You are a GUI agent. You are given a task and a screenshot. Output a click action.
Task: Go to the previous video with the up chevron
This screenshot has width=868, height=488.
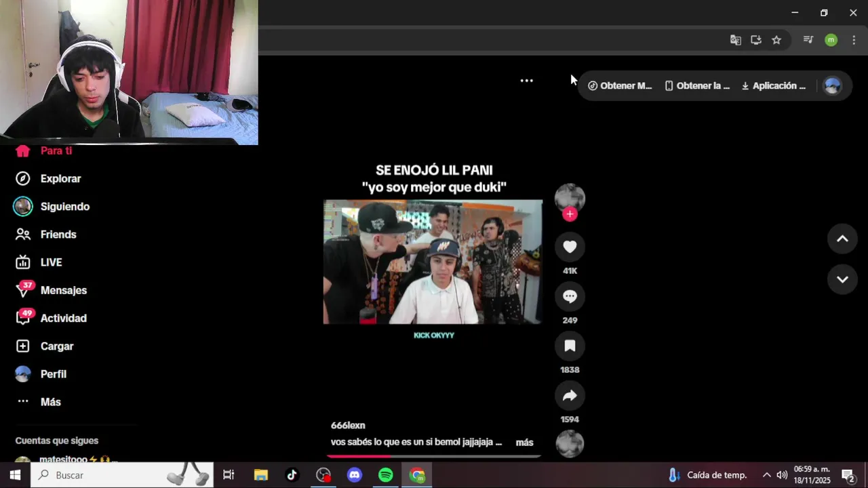(x=842, y=239)
